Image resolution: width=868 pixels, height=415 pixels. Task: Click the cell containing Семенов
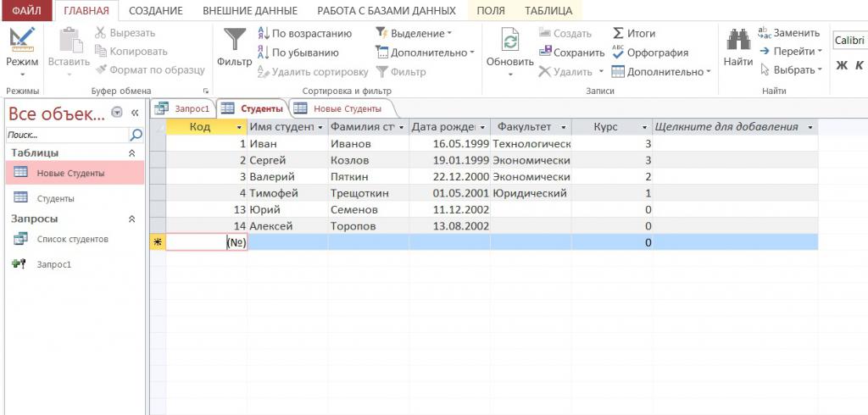(x=369, y=210)
